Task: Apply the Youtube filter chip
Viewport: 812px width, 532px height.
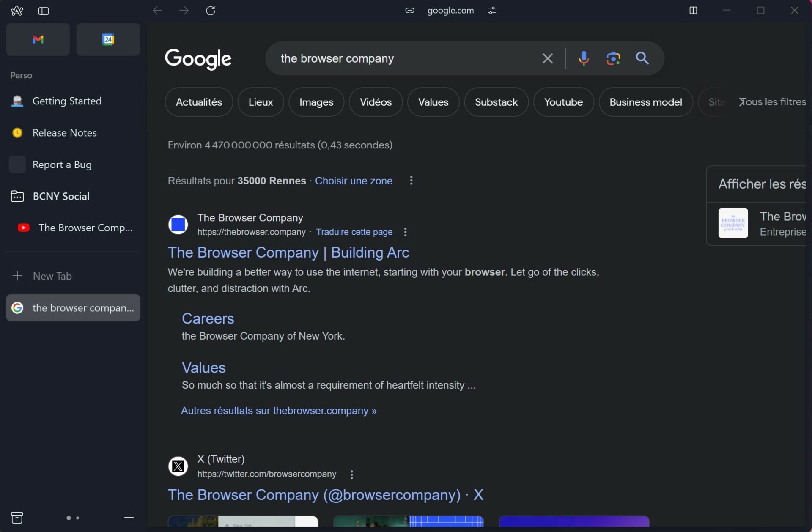Action: pyautogui.click(x=563, y=102)
